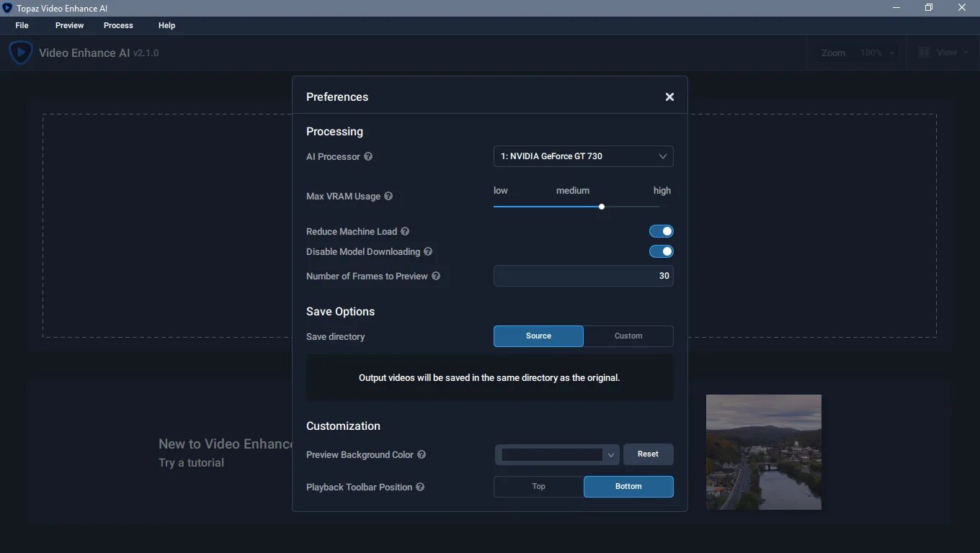Toggle Reduce Machine Load switch
Screen dimensions: 980x553
[x=661, y=231]
